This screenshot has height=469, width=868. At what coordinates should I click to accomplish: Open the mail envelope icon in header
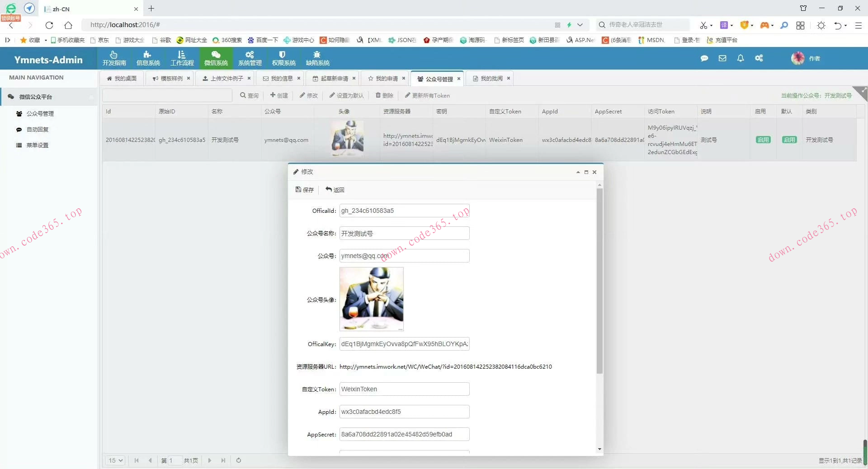click(722, 58)
